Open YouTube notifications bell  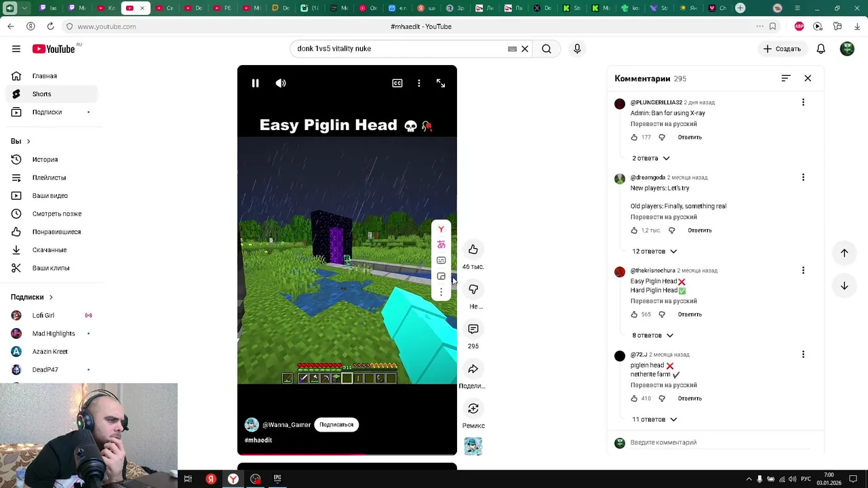click(821, 49)
